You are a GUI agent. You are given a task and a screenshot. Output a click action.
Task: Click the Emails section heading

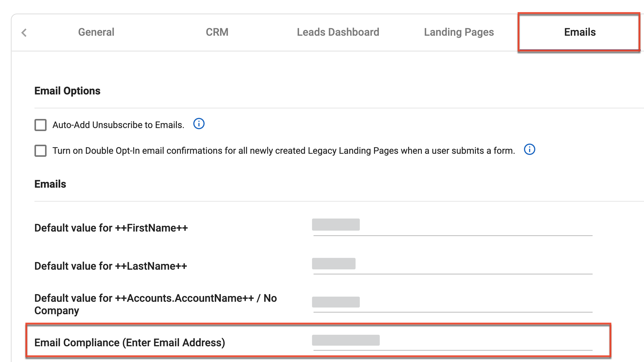tap(50, 183)
